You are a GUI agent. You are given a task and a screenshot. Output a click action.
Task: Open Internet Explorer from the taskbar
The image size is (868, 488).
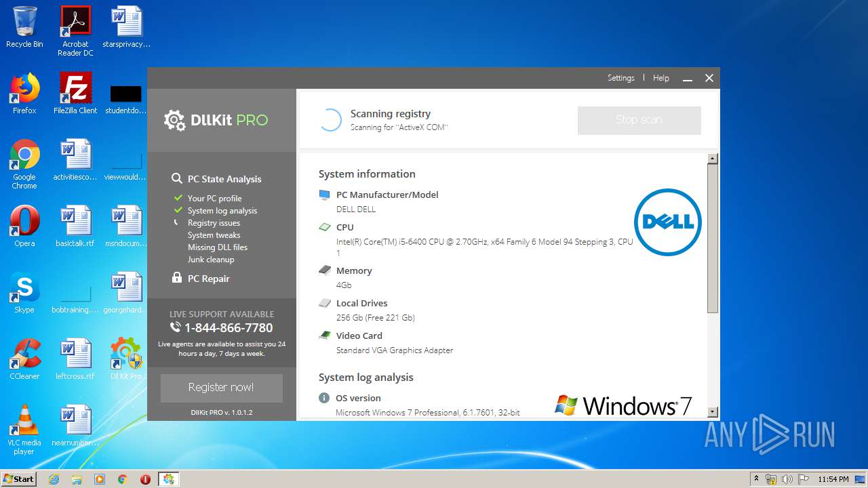tap(54, 479)
